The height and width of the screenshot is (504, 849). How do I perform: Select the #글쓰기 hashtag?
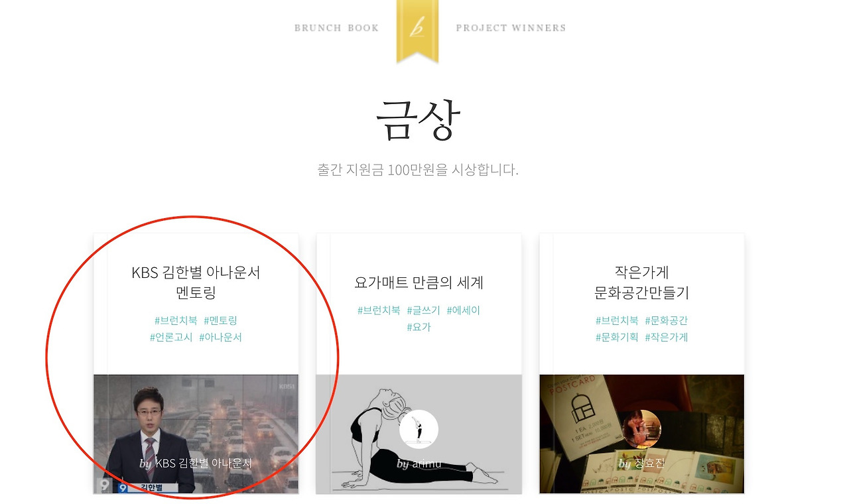(x=423, y=310)
